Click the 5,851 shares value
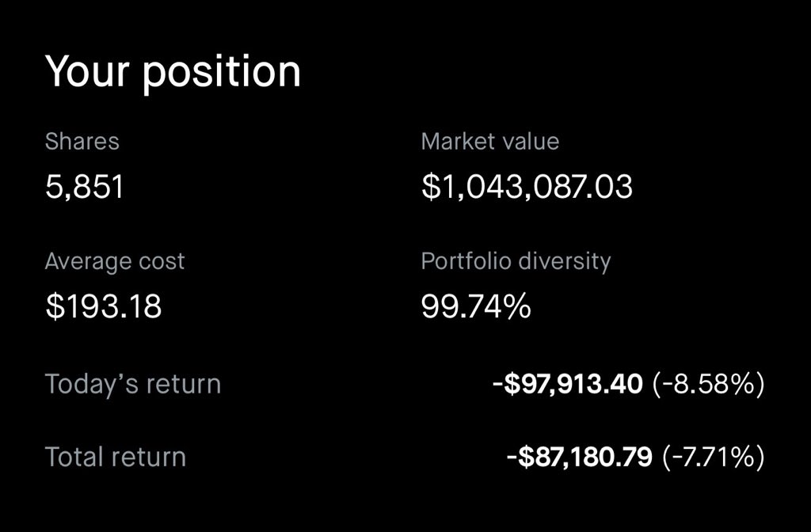The height and width of the screenshot is (532, 811). click(85, 187)
